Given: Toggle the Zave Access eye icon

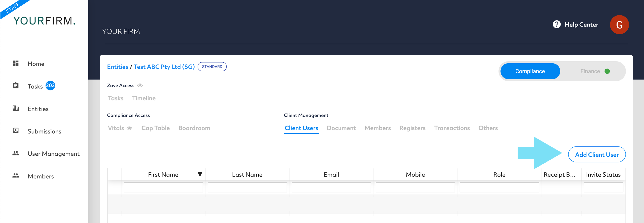Looking at the screenshot, I should click(x=140, y=85).
